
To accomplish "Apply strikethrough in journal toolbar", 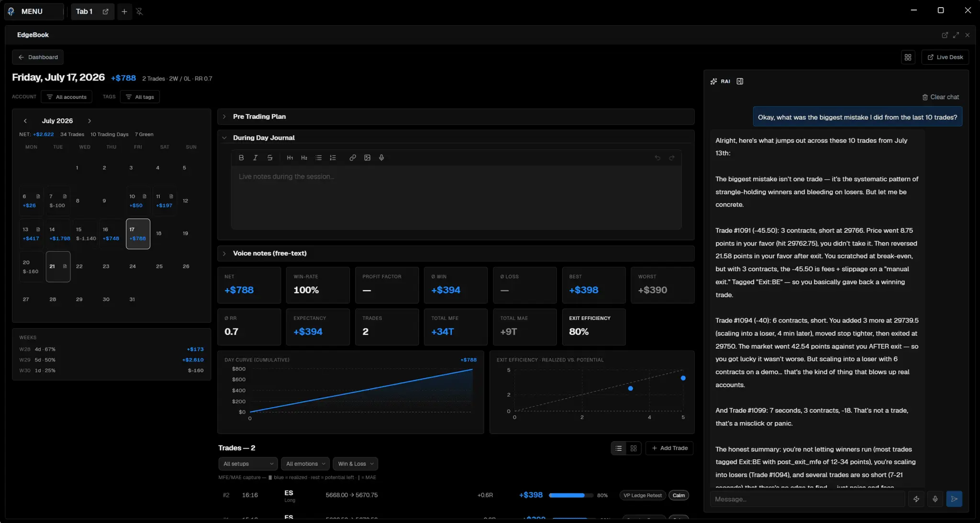I will pos(270,158).
